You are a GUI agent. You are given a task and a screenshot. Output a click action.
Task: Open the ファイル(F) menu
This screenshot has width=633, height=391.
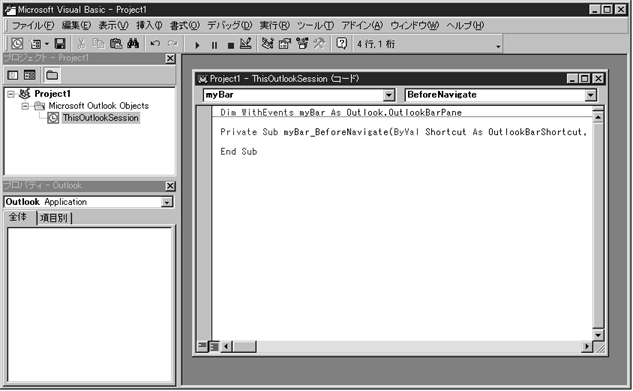(x=32, y=25)
